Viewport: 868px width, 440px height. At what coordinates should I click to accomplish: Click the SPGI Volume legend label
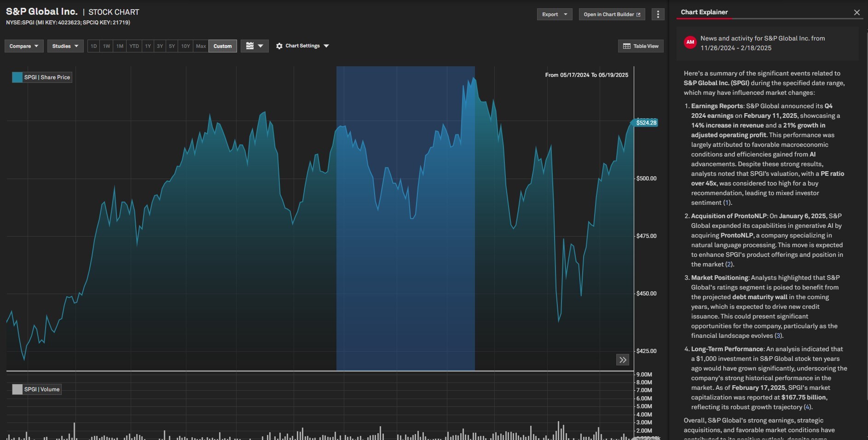(x=42, y=389)
